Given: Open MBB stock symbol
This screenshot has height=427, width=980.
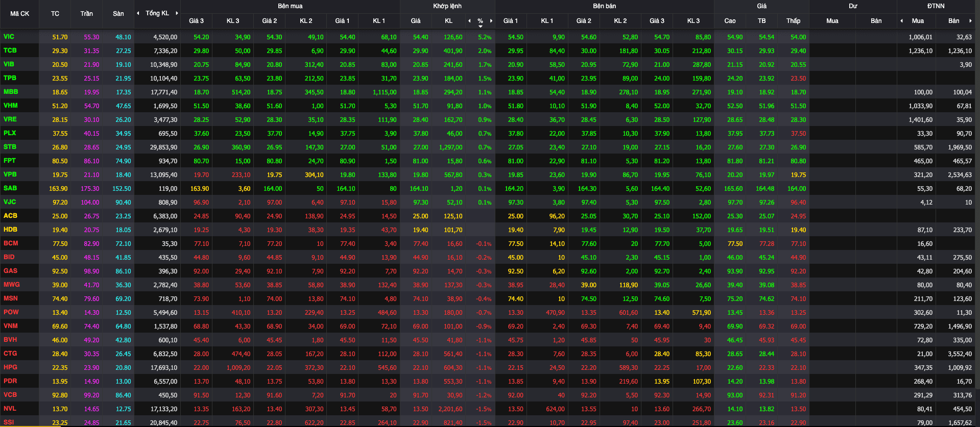Looking at the screenshot, I should (11, 92).
